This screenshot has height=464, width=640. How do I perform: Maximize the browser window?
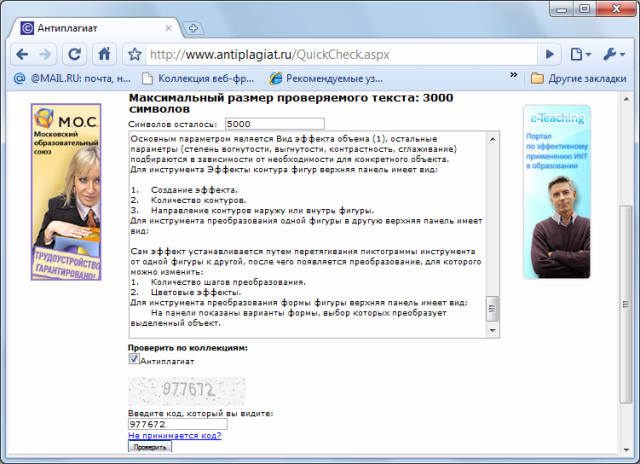pos(584,9)
